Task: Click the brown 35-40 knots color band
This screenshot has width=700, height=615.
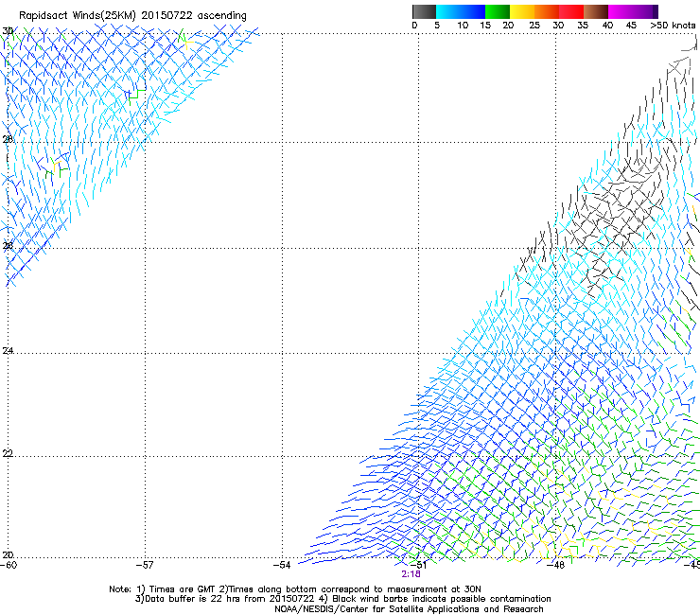Action: coord(596,11)
